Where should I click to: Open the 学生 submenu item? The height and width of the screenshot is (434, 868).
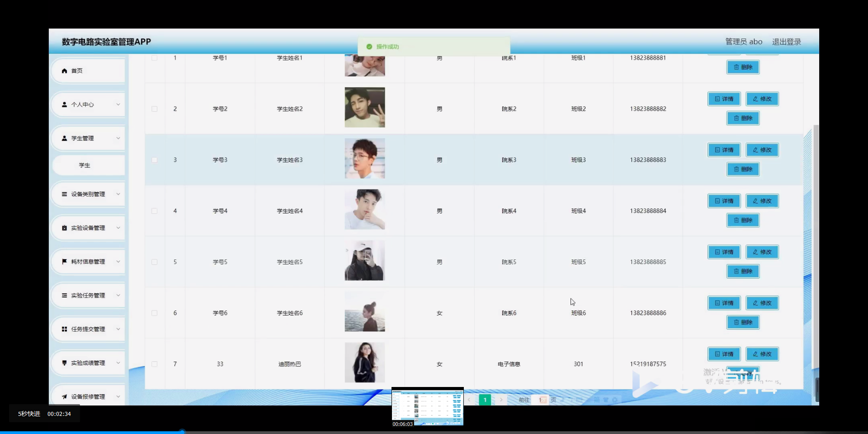point(85,165)
